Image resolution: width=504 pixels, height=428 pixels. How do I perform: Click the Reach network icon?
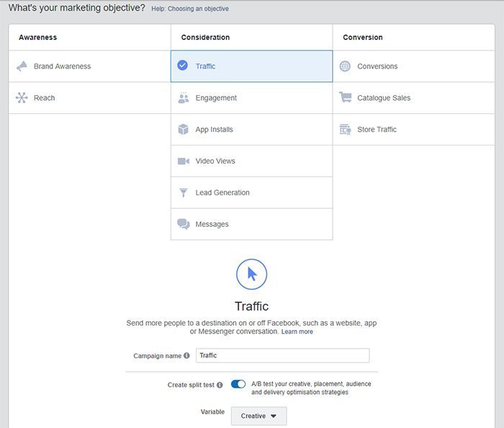[x=22, y=98]
